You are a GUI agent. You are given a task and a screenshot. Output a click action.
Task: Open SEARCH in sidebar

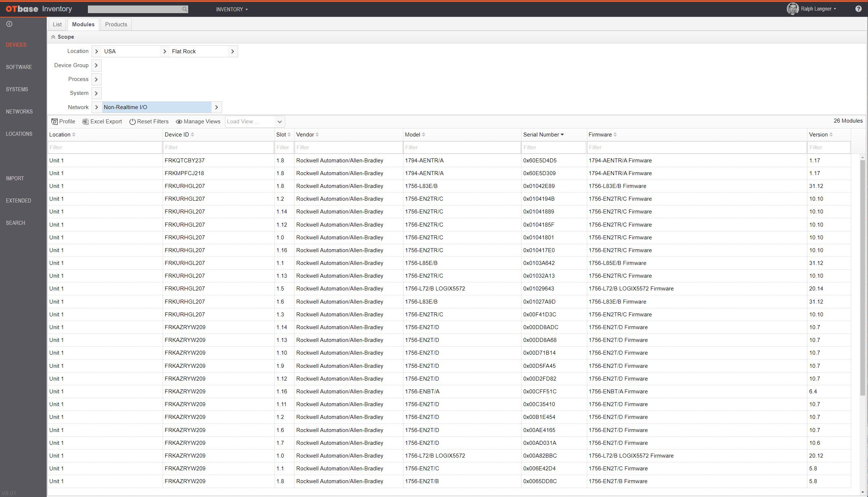tap(15, 223)
